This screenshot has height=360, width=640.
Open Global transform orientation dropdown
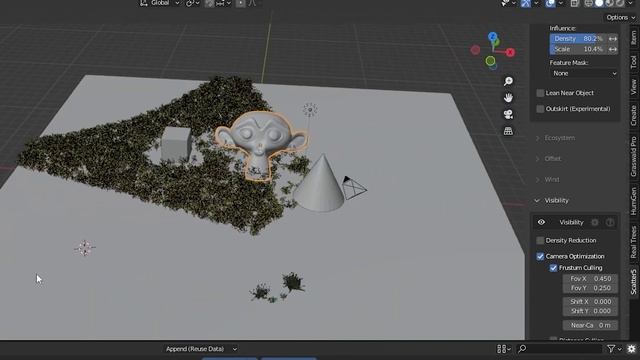pyautogui.click(x=160, y=3)
